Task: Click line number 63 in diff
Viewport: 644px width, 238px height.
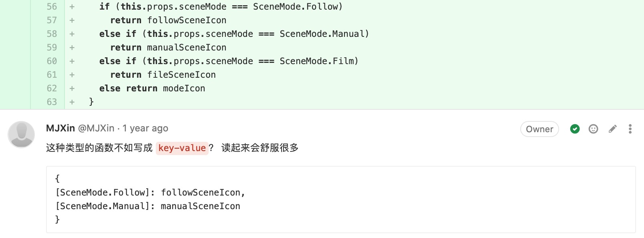Action: coord(52,102)
